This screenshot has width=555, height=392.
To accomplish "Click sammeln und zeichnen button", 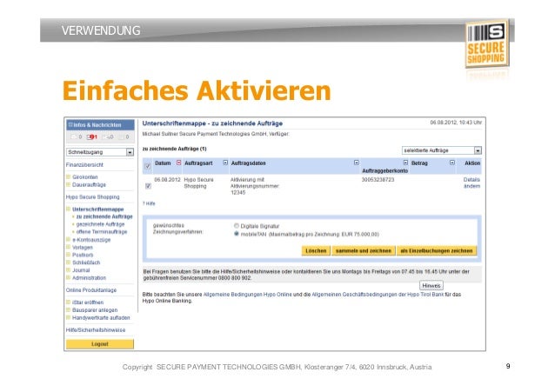I will pyautogui.click(x=364, y=251).
